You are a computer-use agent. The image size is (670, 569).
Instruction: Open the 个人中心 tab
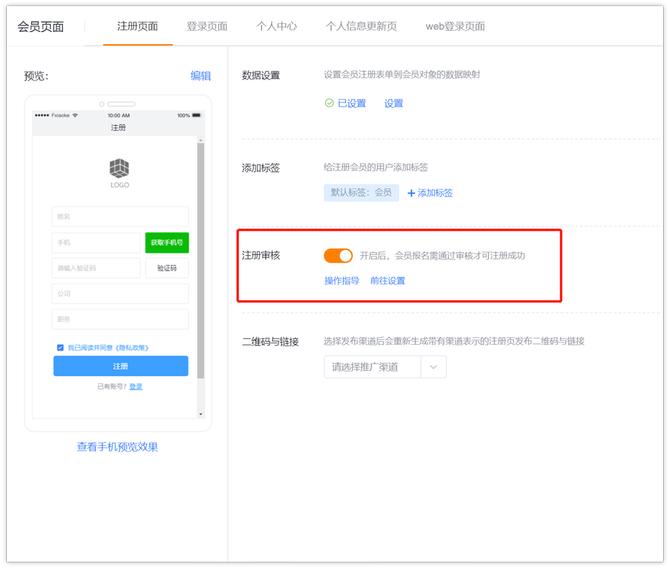pos(276,26)
